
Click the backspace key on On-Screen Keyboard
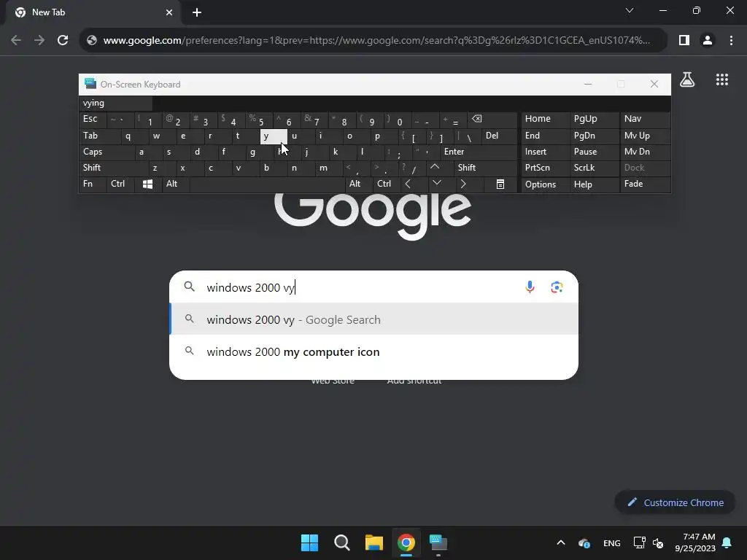494,119
